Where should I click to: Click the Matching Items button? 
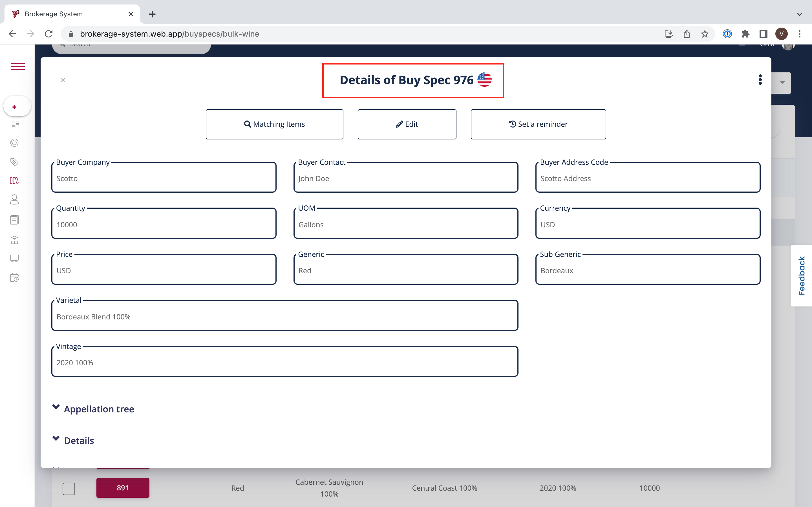(x=274, y=124)
